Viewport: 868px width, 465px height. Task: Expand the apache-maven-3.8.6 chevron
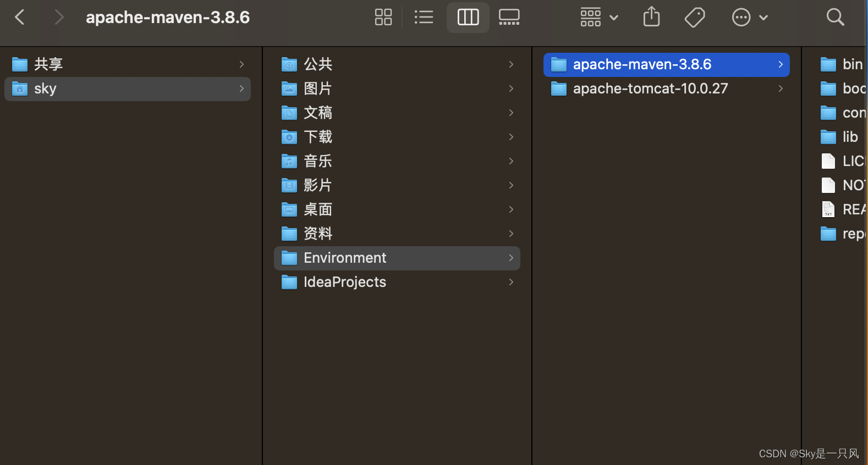(x=781, y=64)
